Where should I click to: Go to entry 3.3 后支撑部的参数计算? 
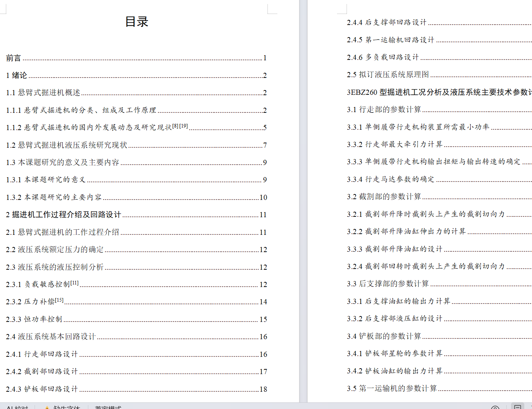[439, 284]
